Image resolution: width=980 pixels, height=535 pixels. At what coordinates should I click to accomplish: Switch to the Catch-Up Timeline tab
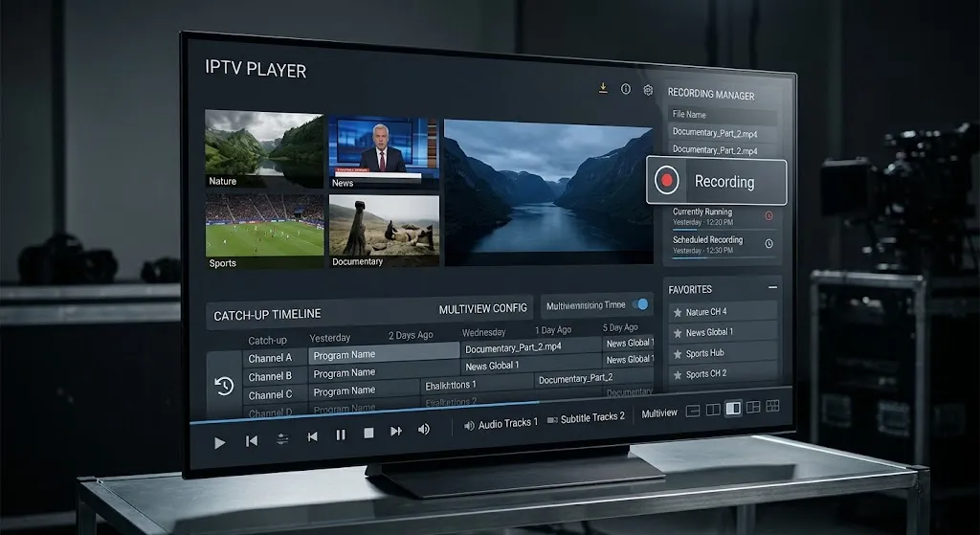[268, 314]
